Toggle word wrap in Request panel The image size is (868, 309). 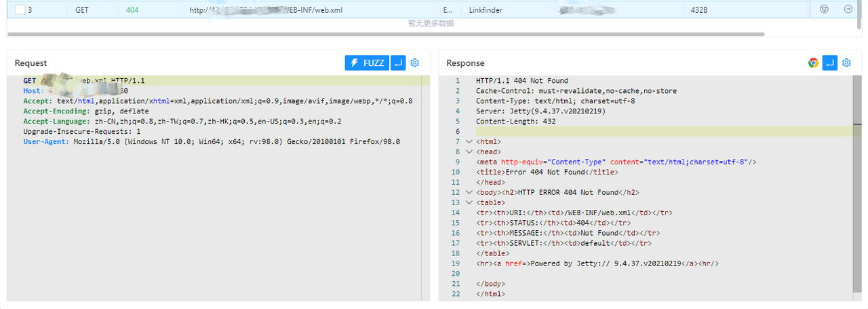[x=398, y=63]
